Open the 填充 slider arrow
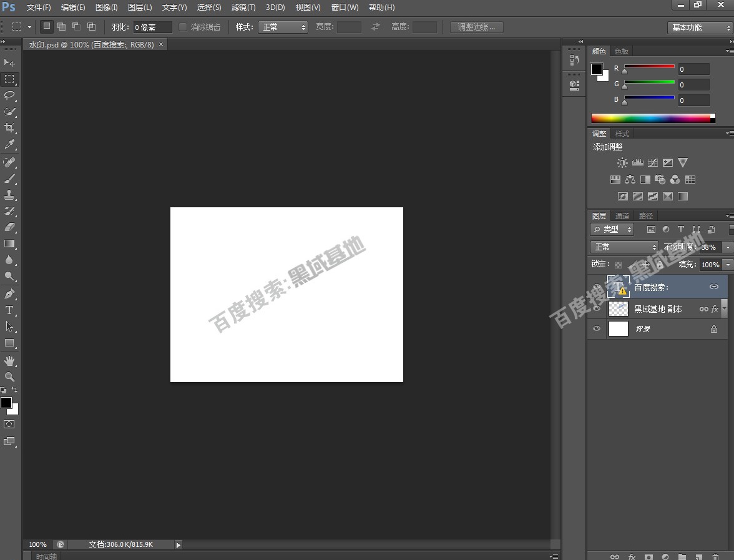Viewport: 734px width, 560px height. coord(728,265)
